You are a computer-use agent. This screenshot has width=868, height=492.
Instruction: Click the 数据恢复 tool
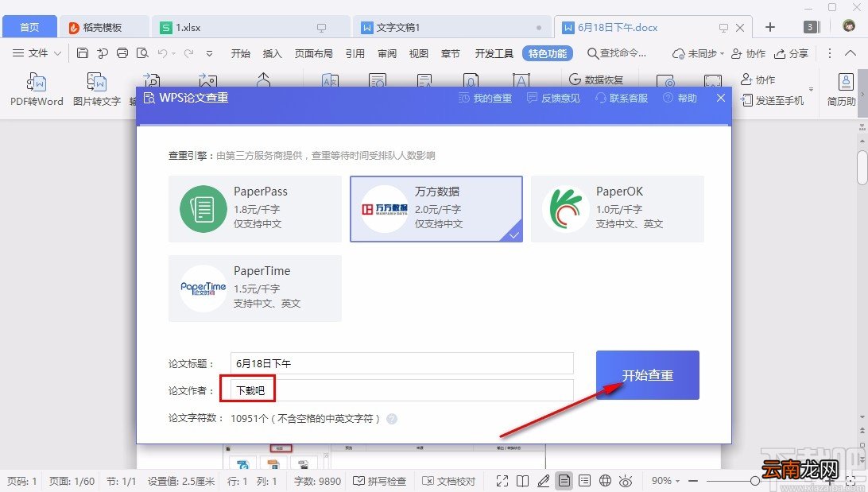[x=595, y=79]
